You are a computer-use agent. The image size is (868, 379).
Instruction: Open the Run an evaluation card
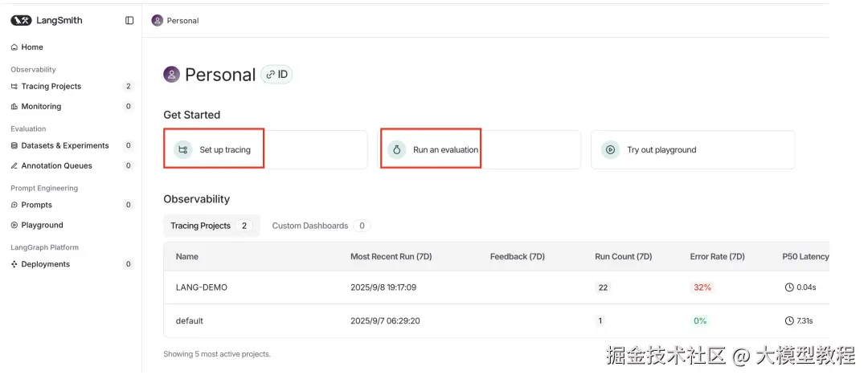(479, 149)
